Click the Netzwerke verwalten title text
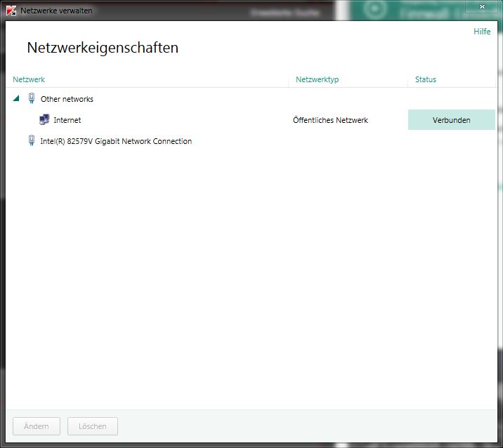 (56, 11)
